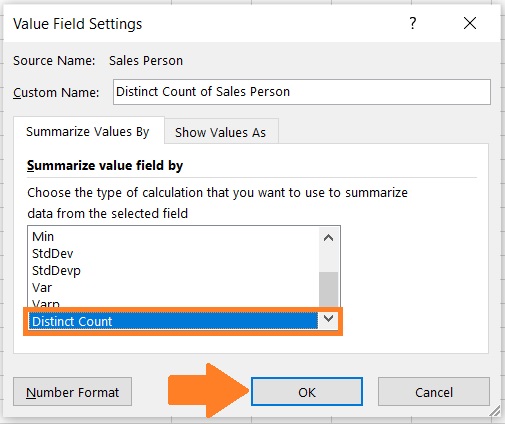
Task: Click the scrollbar track above the thumb
Action: (328, 259)
